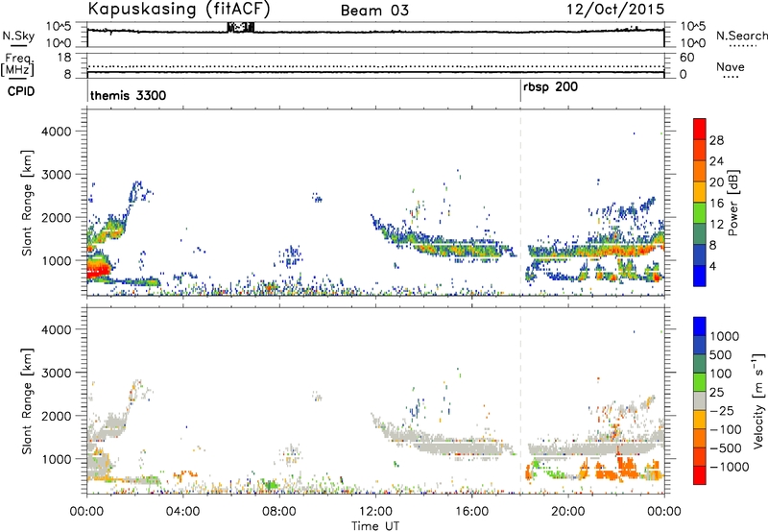Click the 3000 tick of velocity panel
The height and width of the screenshot is (532, 768).
point(56,373)
